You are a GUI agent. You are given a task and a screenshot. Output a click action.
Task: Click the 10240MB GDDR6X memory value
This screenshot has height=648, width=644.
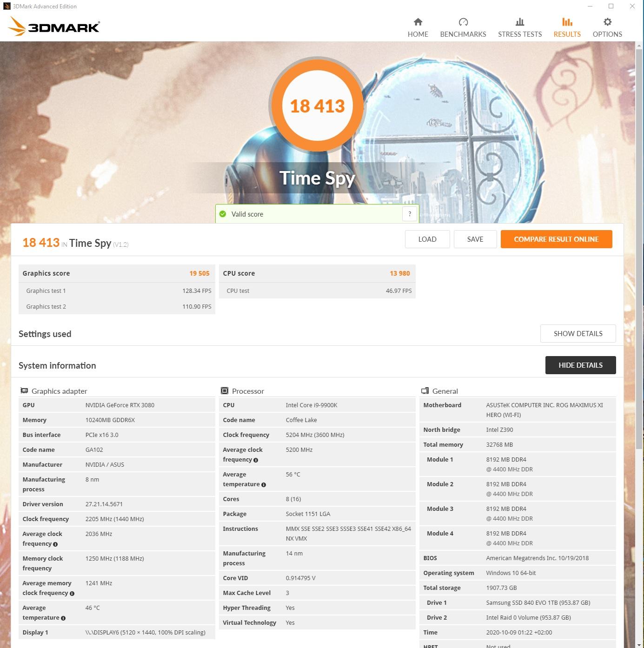[110, 420]
